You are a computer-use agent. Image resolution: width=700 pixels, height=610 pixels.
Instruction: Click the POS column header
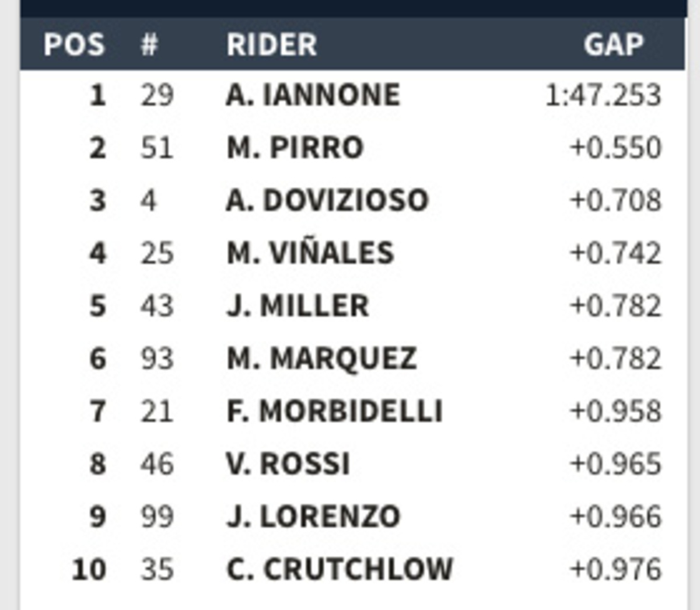[x=74, y=44]
